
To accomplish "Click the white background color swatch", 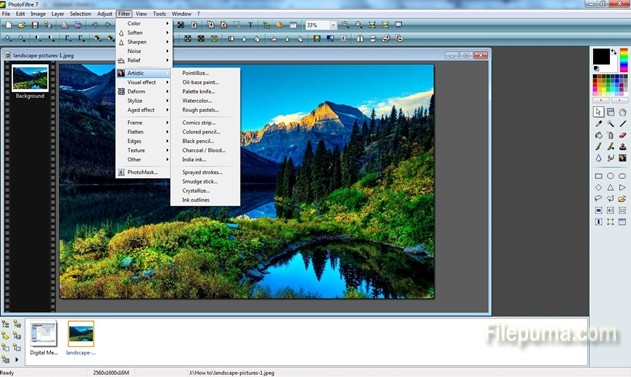I will (612, 66).
